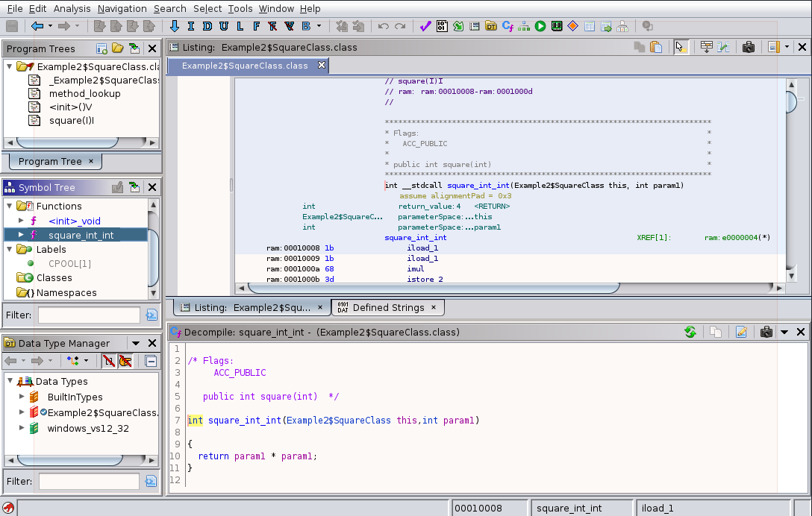Open the Data Type Manager toolbar icon
This screenshot has height=516, width=812.
coord(491,26)
